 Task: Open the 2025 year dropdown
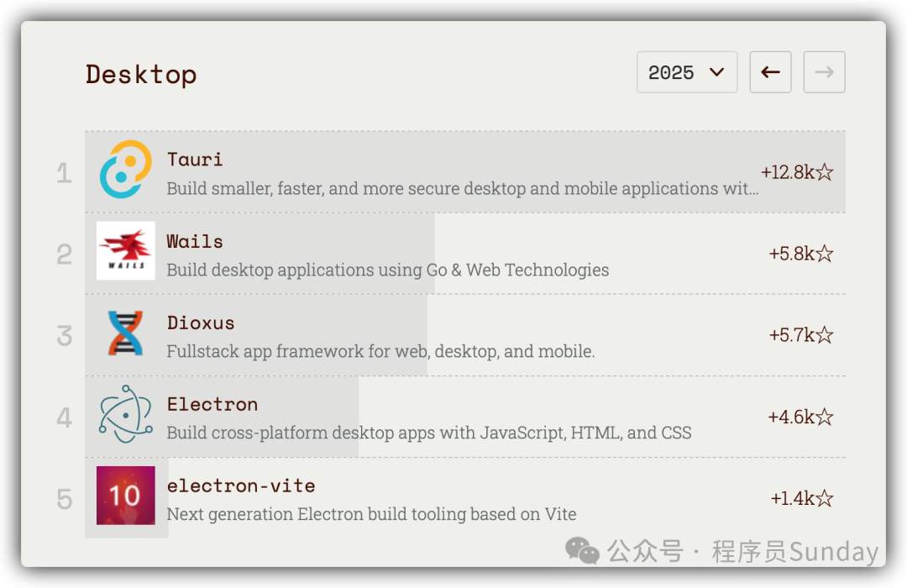687,72
